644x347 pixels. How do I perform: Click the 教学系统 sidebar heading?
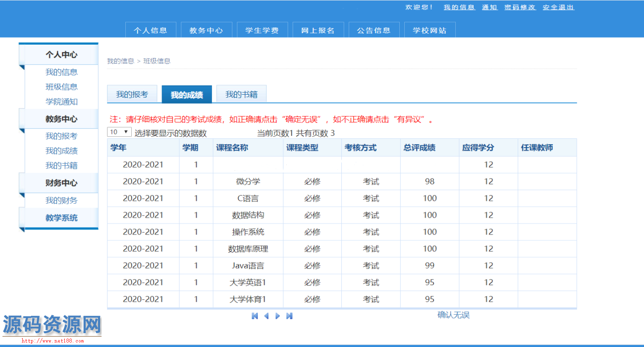point(61,218)
